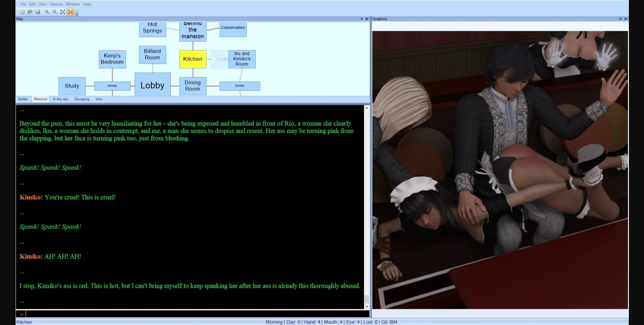Click the text scrollbar down arrow

367,306
